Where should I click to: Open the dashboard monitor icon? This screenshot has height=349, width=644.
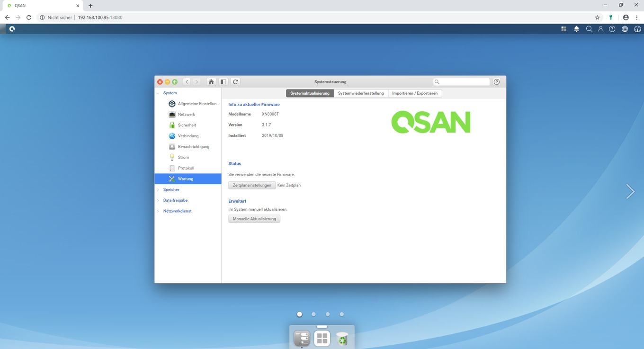[637, 29]
